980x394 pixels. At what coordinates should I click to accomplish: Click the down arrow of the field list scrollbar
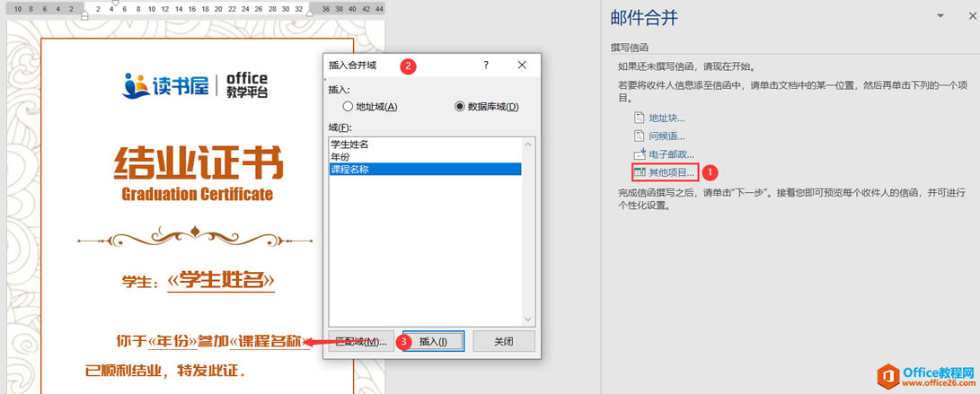pos(527,319)
